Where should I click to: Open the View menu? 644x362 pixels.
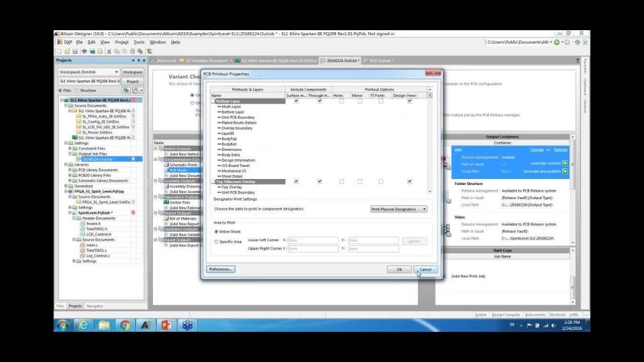pyautogui.click(x=105, y=42)
